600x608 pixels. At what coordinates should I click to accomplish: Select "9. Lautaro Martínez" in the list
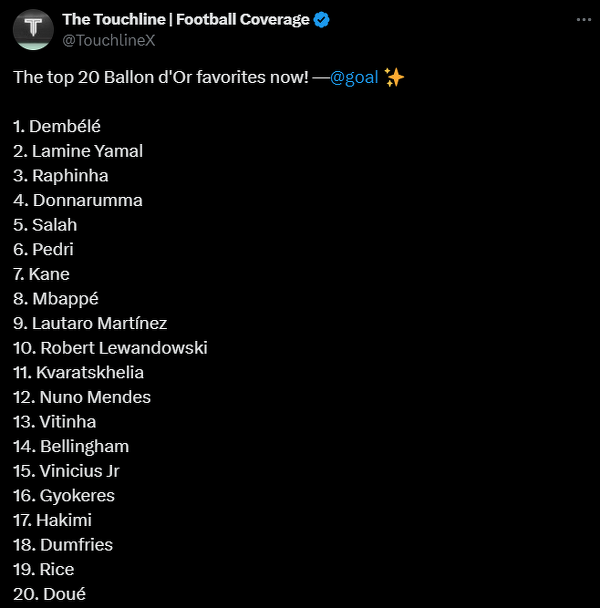[90, 323]
